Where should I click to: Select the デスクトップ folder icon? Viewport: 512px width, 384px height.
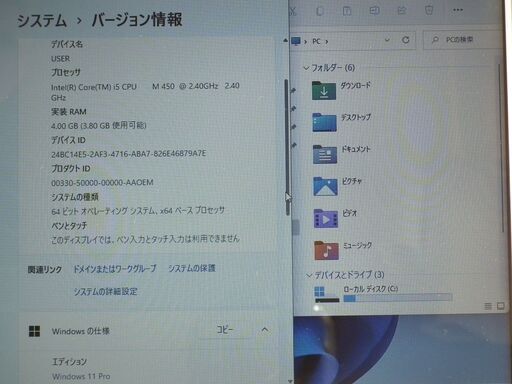(324, 122)
